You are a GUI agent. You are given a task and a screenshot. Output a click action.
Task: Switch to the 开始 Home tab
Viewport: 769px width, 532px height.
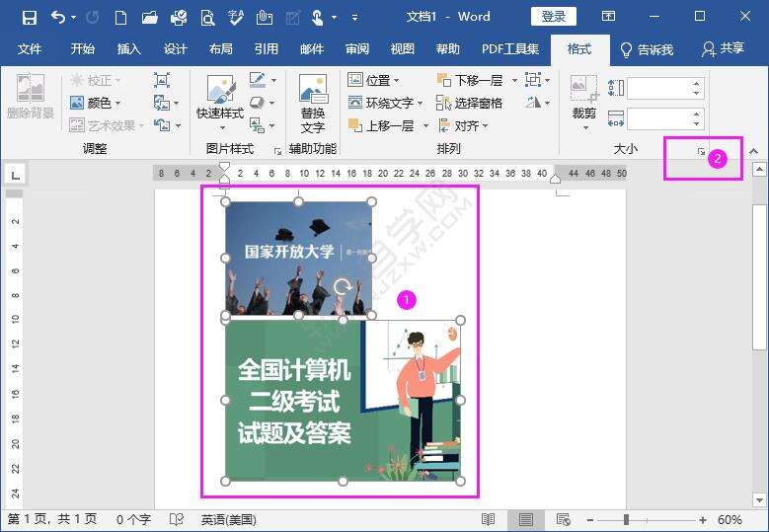(82, 49)
